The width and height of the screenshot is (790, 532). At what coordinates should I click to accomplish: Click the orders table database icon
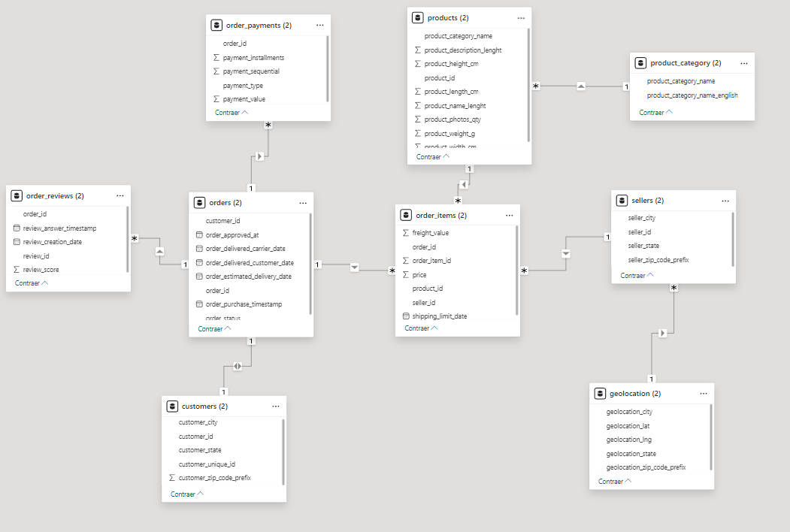tap(199, 203)
